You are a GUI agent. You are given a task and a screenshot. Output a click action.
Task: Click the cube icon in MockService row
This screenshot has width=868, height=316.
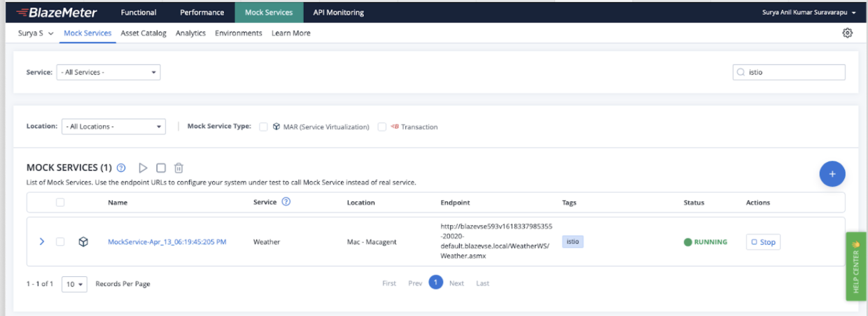(x=83, y=242)
